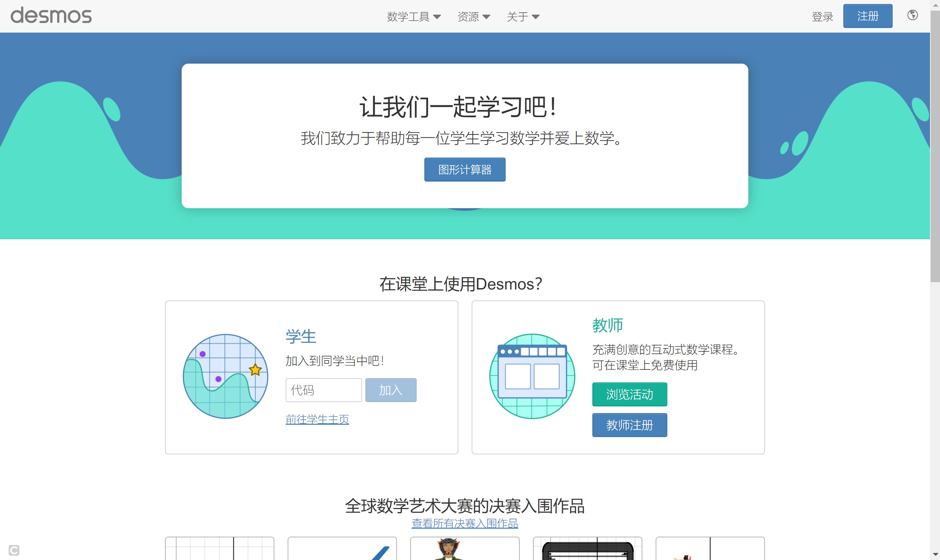Expand the 数学工具 dropdown menu
Viewport: 940px width, 560px height.
point(413,17)
